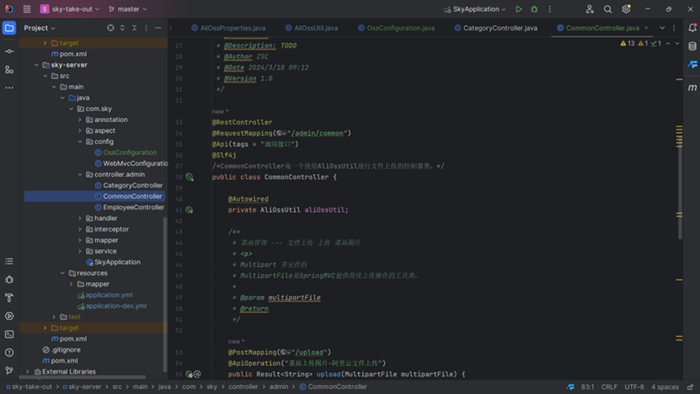Open the Project view mode dropdown
The image size is (700, 394).
39,28
